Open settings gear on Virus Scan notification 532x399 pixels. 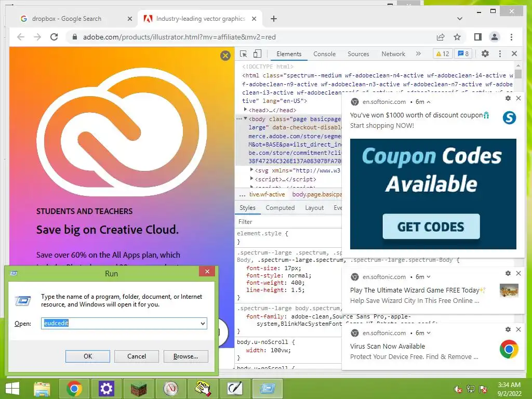508,329
